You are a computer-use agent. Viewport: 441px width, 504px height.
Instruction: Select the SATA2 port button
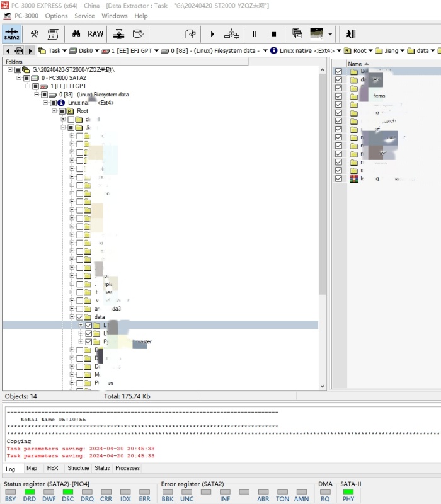(x=12, y=34)
